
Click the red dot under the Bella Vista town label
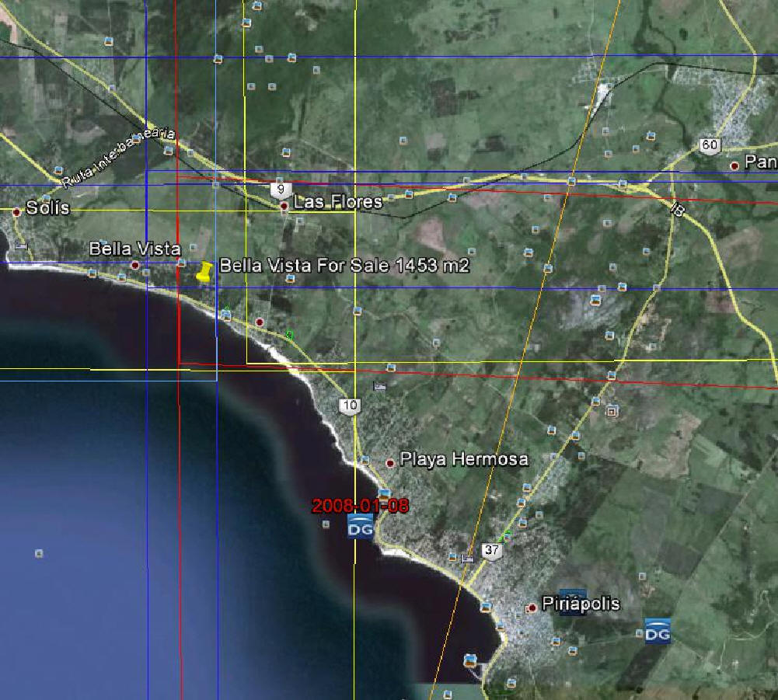click(x=135, y=266)
